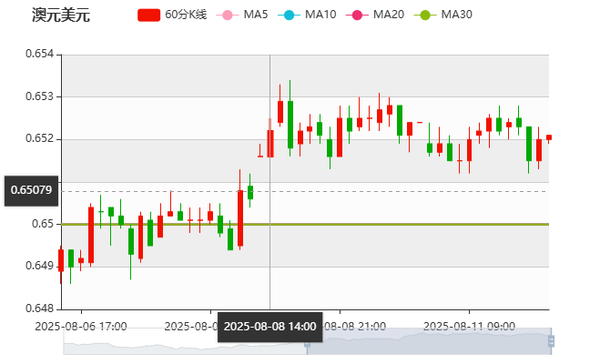Toggle candlestick series via 60分K线 text
This screenshot has height=364, width=610.
point(185,15)
